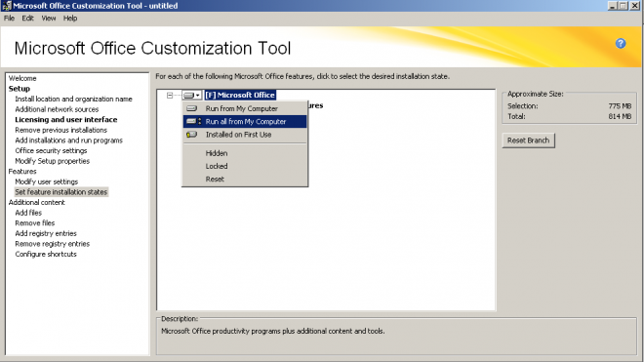This screenshot has height=362, width=644.
Task: Minimize the Office Customization Tool window
Action: pyautogui.click(x=613, y=6)
